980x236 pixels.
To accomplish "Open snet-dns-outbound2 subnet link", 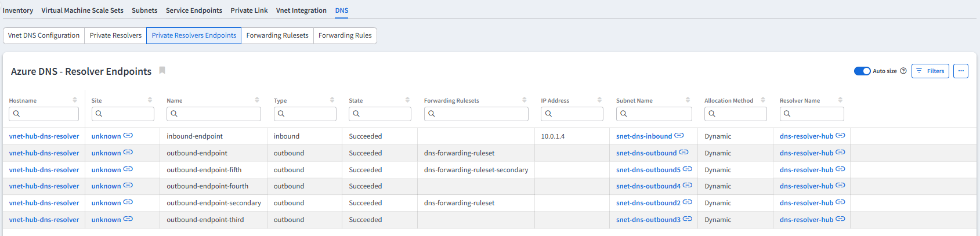I will point(648,203).
